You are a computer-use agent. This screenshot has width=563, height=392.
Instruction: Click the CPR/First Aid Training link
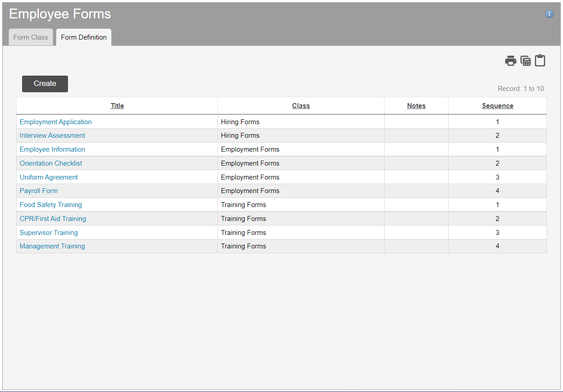tap(53, 219)
